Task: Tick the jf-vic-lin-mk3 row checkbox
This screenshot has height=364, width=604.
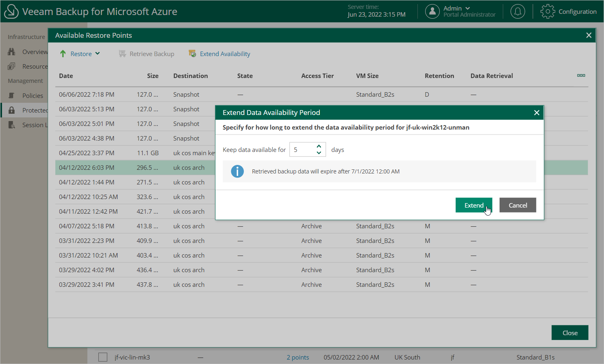Action: click(103, 357)
